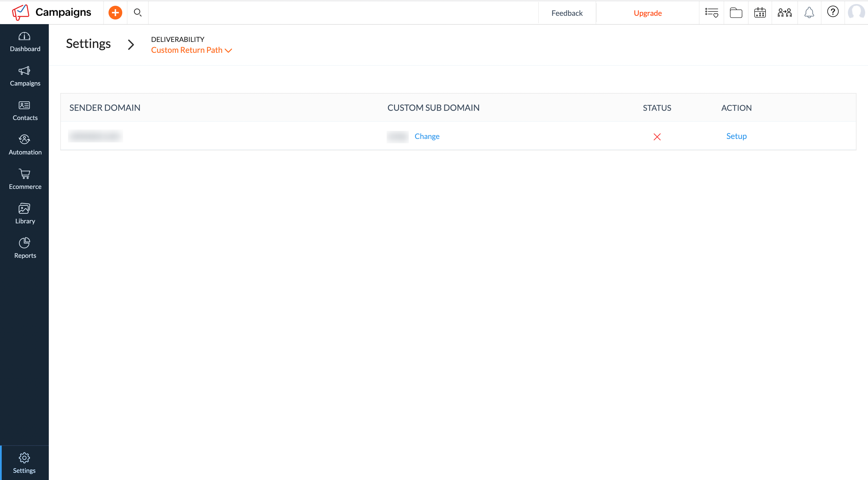Navigate to Dashboard in the sidebar
The width and height of the screenshot is (868, 480).
(x=25, y=37)
